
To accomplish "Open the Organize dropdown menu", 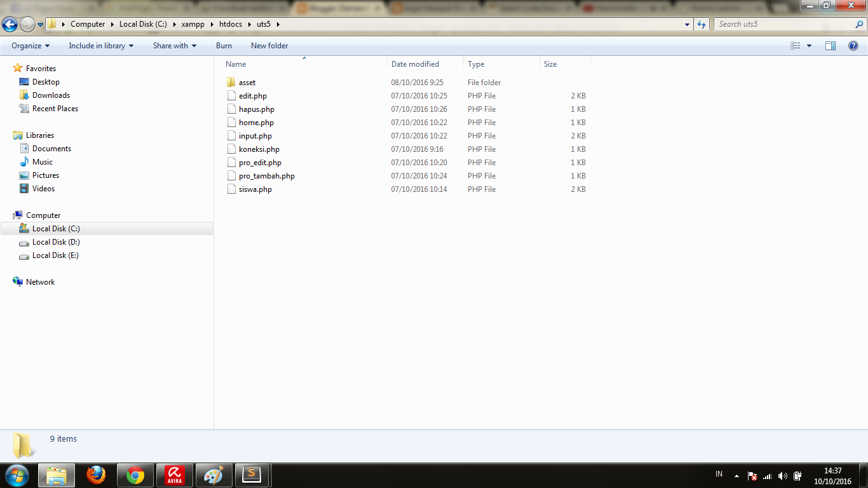I will [29, 45].
